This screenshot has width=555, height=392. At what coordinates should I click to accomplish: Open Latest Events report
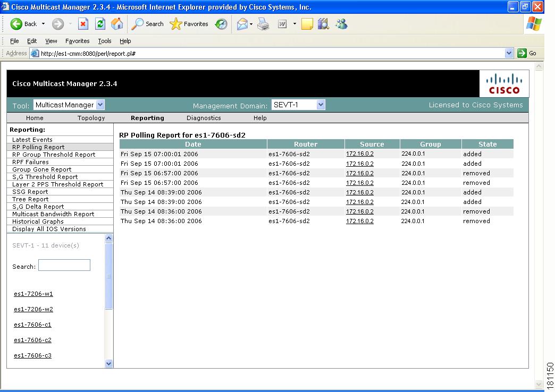coord(32,140)
